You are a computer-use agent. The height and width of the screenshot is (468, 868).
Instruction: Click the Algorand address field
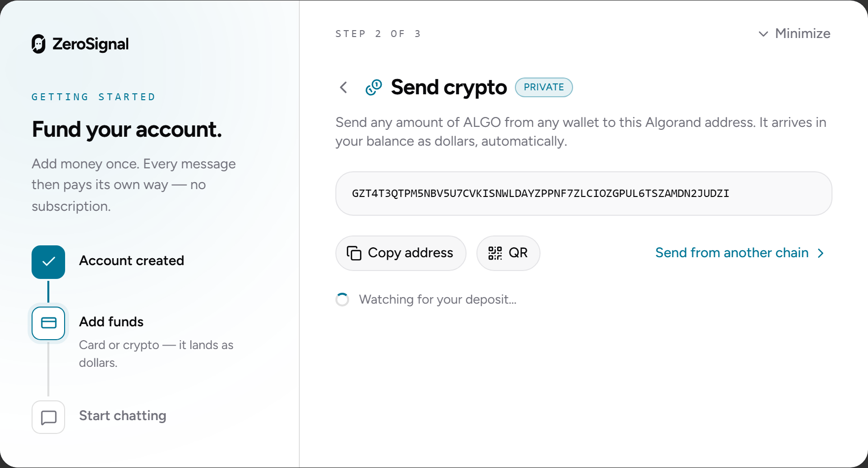pyautogui.click(x=584, y=194)
